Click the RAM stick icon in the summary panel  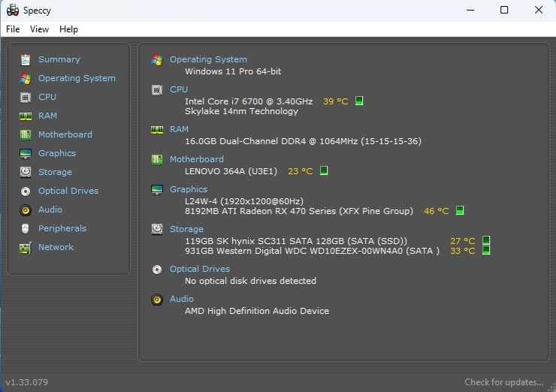coord(157,130)
